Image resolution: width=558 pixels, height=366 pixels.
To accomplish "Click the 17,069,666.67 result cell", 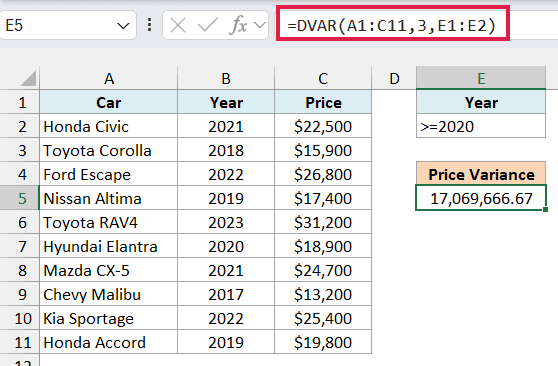I will 481,198.
